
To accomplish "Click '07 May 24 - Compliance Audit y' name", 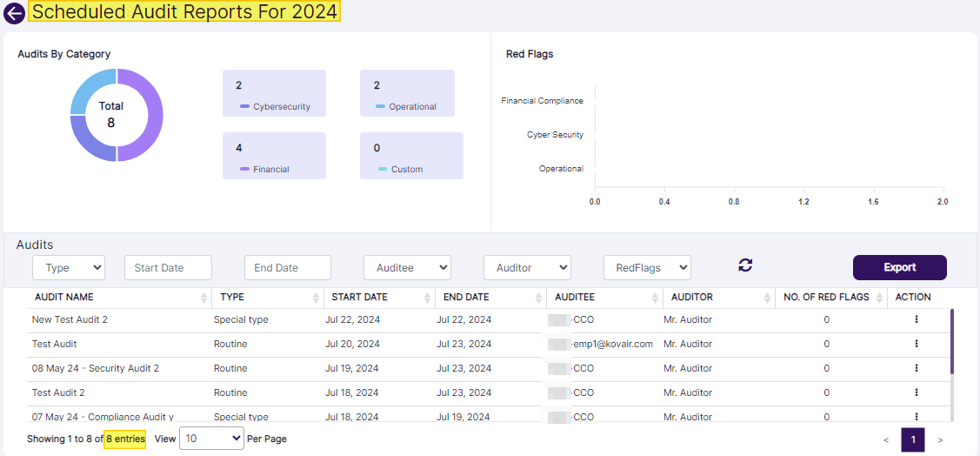I will tap(103, 417).
